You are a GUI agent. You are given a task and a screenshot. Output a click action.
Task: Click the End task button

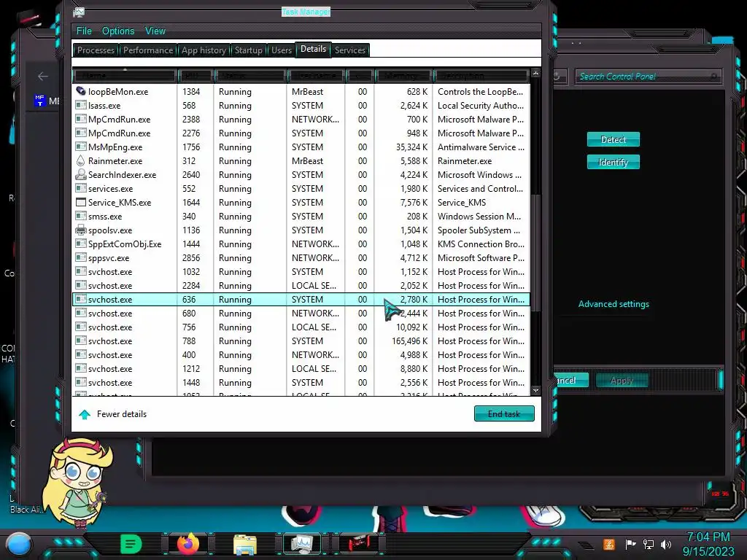coord(504,414)
